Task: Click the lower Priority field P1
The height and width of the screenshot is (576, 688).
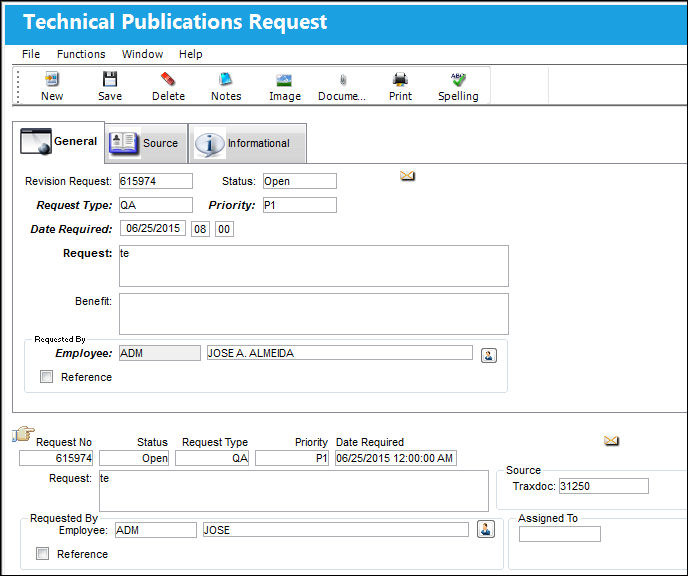Action: (x=292, y=458)
